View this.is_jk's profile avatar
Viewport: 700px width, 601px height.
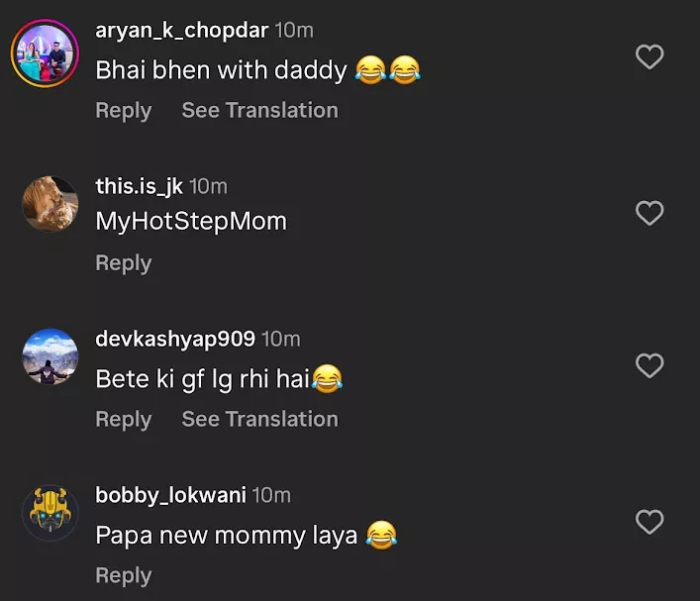[x=50, y=203]
